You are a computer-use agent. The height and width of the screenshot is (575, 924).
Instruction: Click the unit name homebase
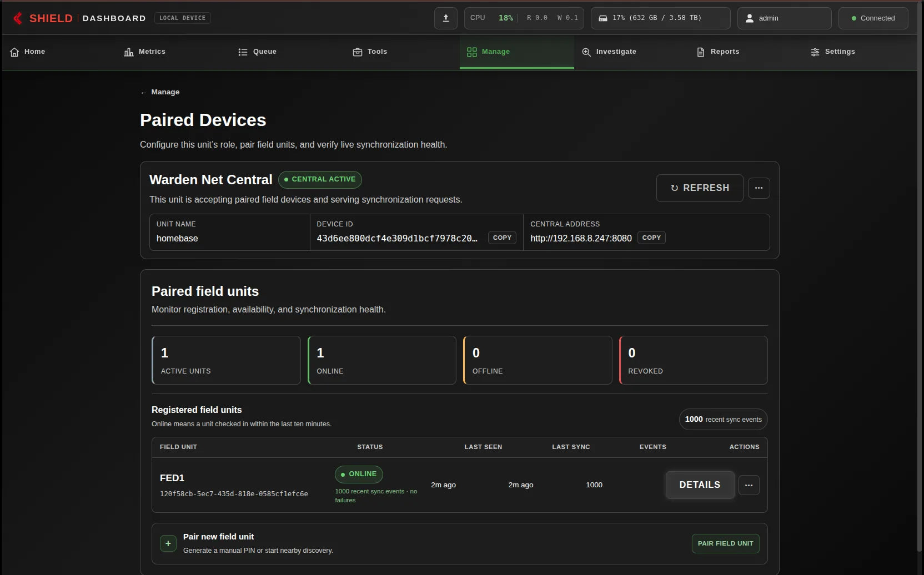[177, 238]
